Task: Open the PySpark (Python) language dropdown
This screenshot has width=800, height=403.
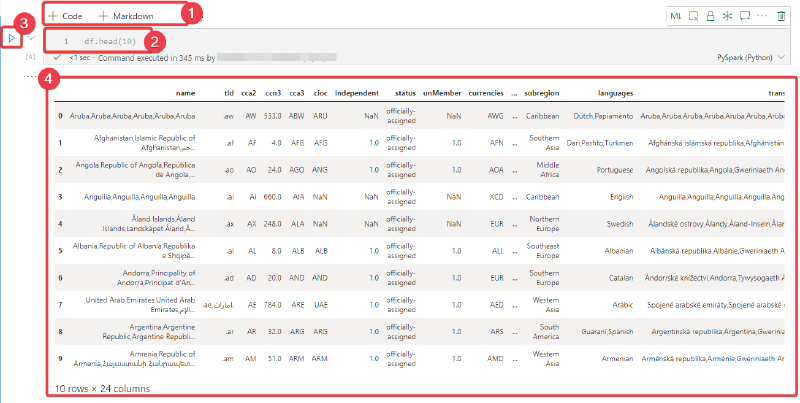Action: (751, 58)
